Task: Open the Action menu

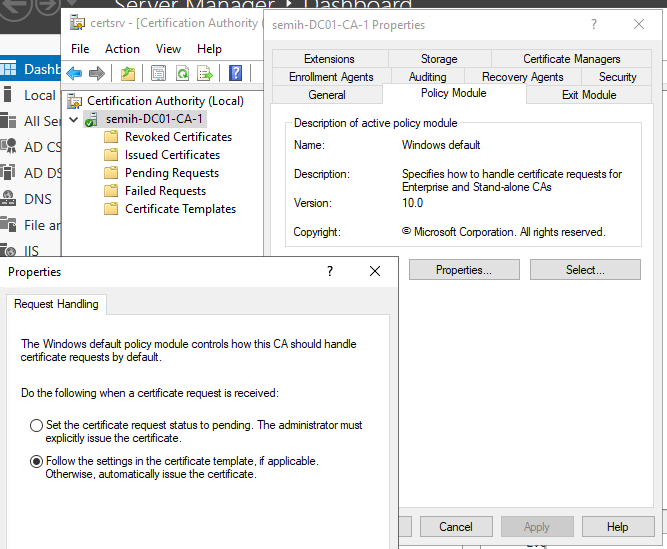Action: coord(122,49)
